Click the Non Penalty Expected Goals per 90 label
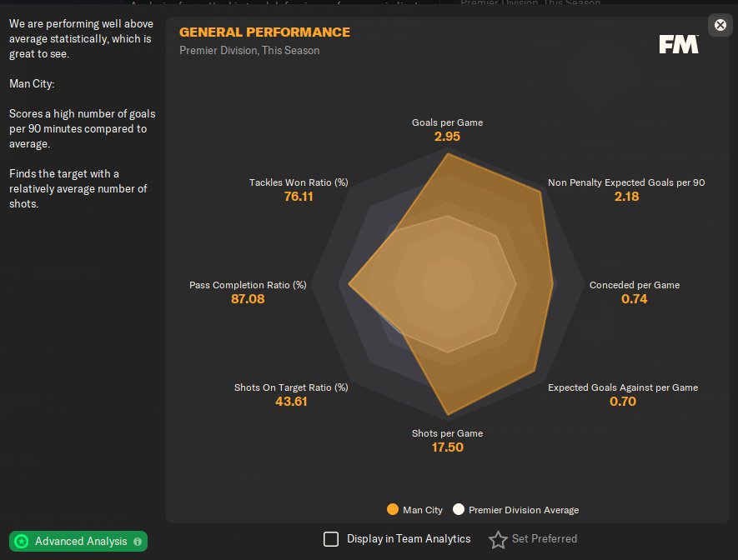 pyautogui.click(x=626, y=182)
